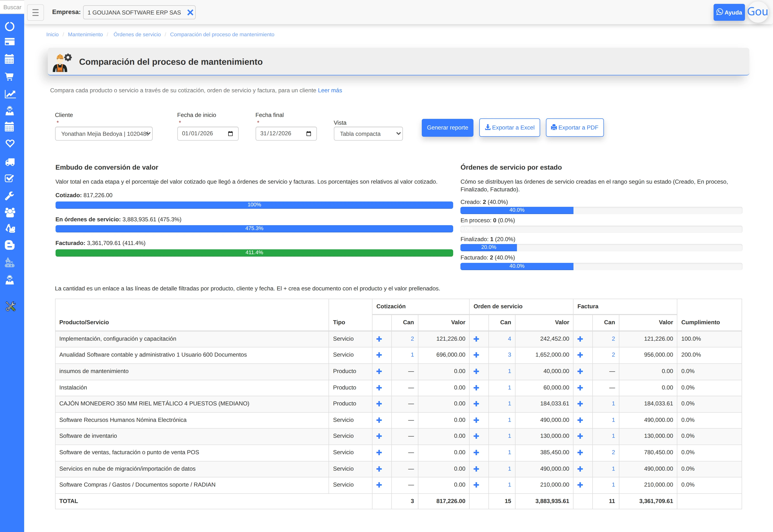Image resolution: width=773 pixels, height=532 pixels.
Task: Click the Fecha final date field
Action: (x=286, y=134)
